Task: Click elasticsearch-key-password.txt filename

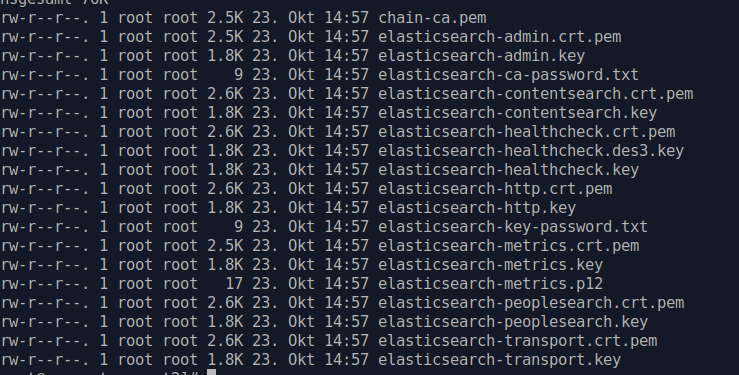Action: tap(513, 227)
